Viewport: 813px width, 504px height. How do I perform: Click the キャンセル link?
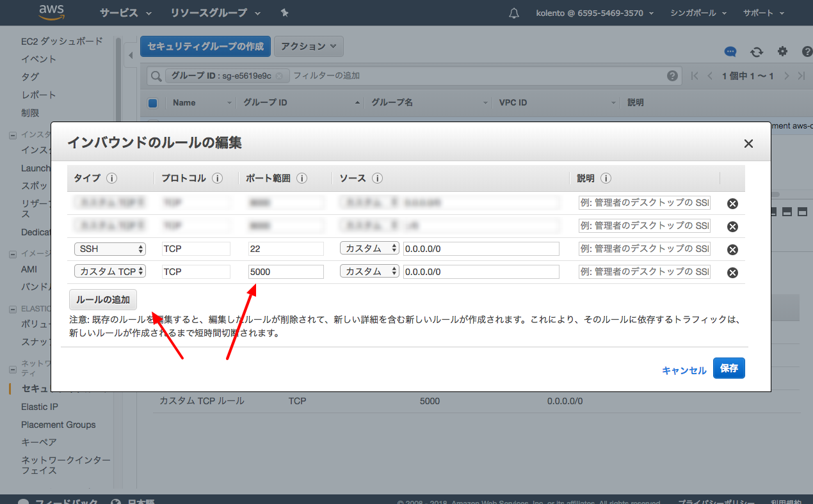point(684,370)
